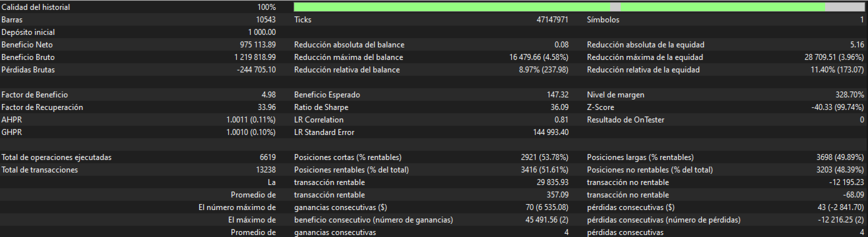Click the total operations executed value 6619

click(268, 157)
